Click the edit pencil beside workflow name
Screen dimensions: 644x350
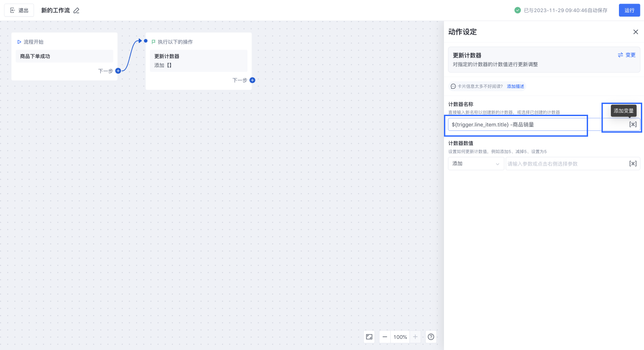pos(77,10)
